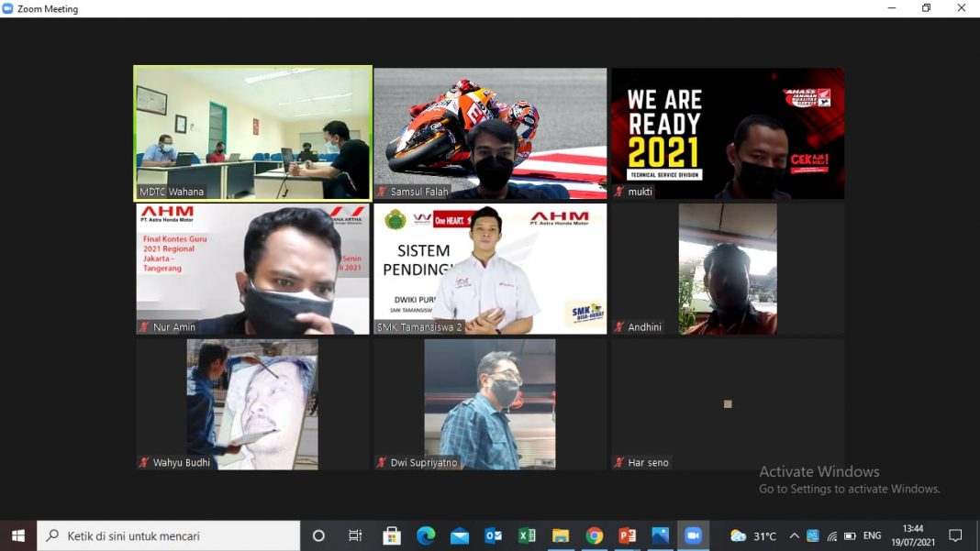This screenshot has height=551, width=980.
Task: Open the weather widget showing 31°C
Action: pos(753,535)
